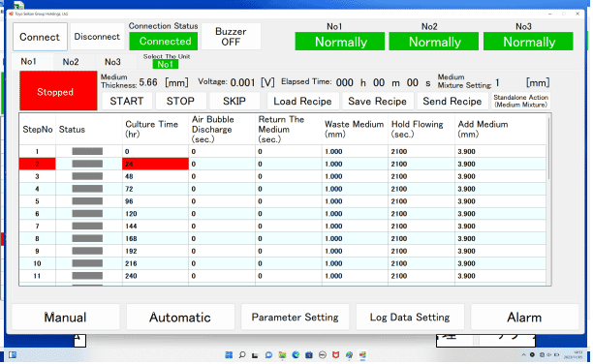This screenshot has height=364, width=593.
Task: Click the START button
Action: (x=127, y=102)
